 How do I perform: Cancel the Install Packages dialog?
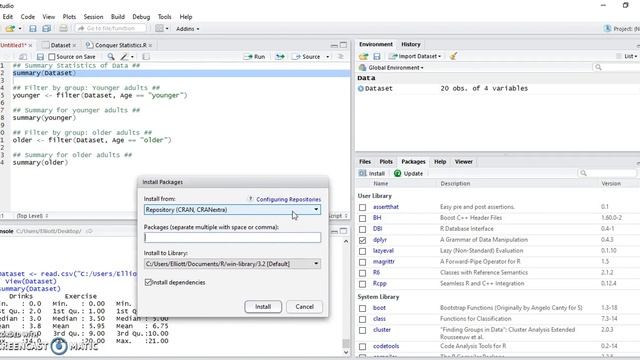[x=304, y=307]
